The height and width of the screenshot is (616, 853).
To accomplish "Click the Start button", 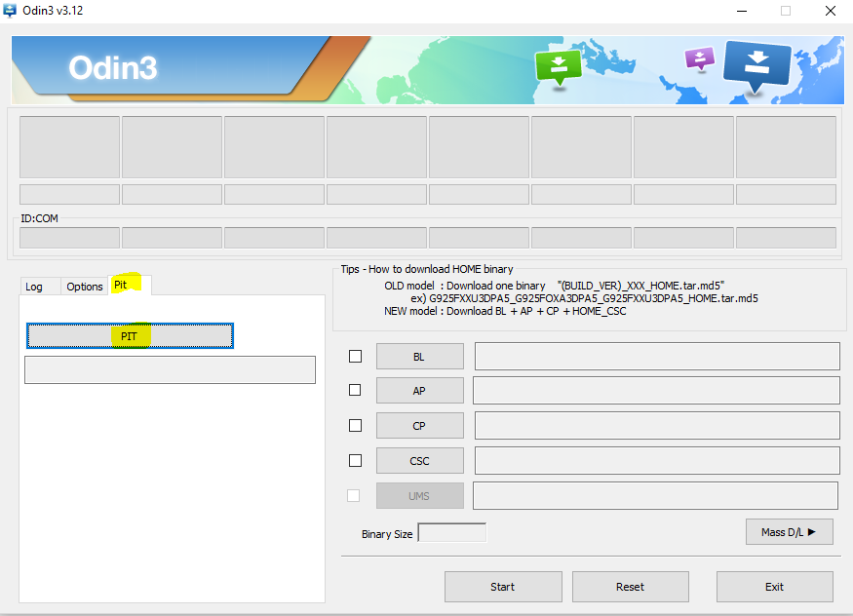I will point(502,587).
